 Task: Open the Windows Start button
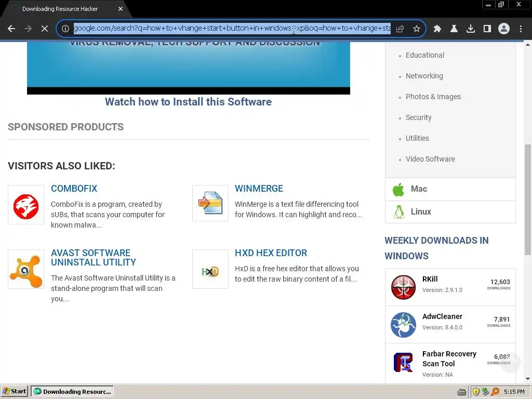15,391
